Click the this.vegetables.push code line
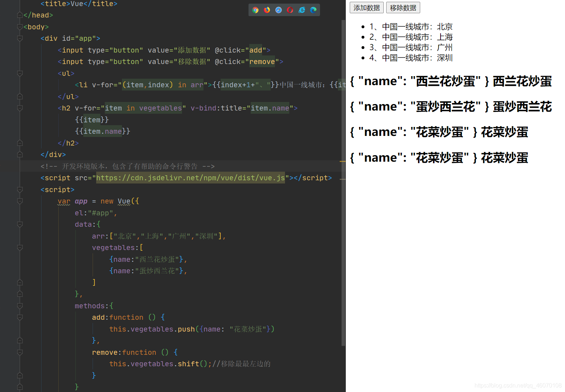 click(192, 329)
